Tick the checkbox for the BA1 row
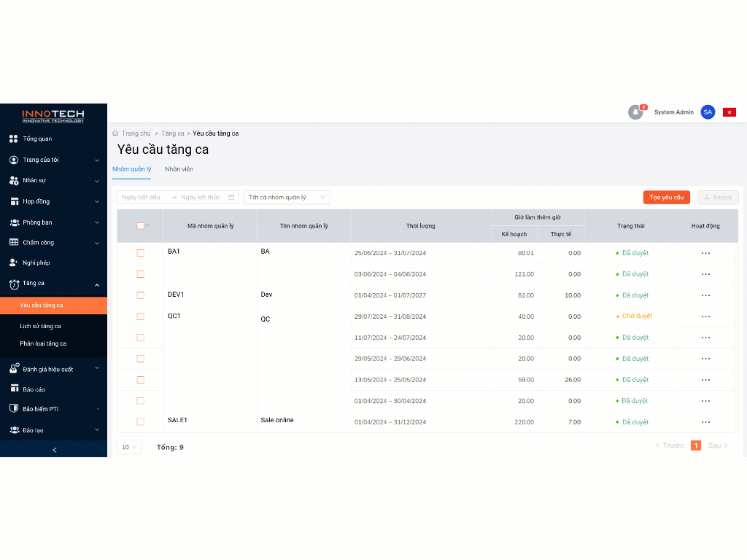 pos(141,253)
